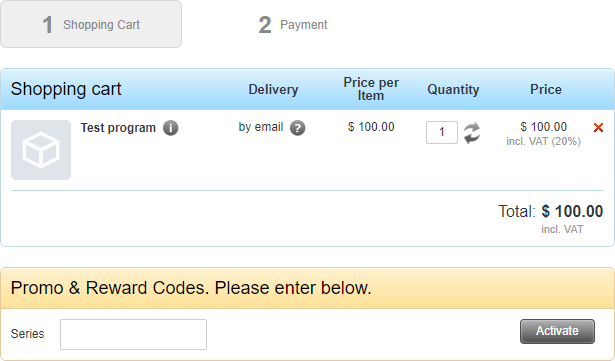Click the incl. VAT (20%) note
This screenshot has height=361, width=615.
pyautogui.click(x=544, y=141)
